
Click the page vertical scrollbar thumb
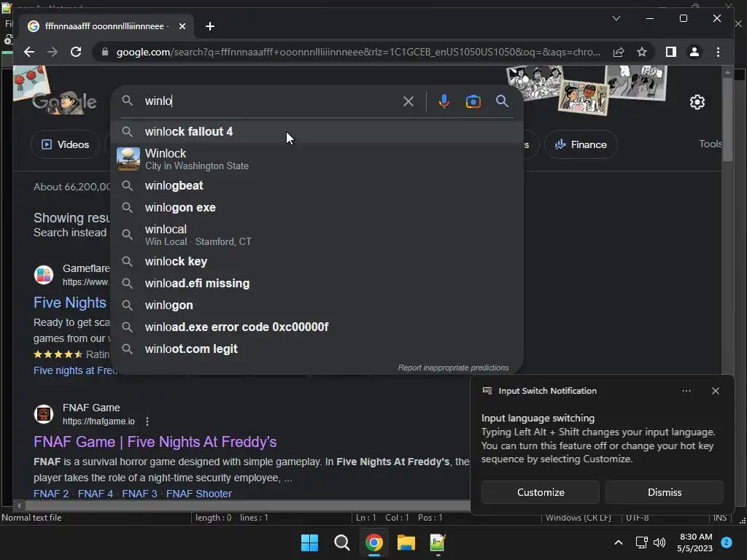727,119
